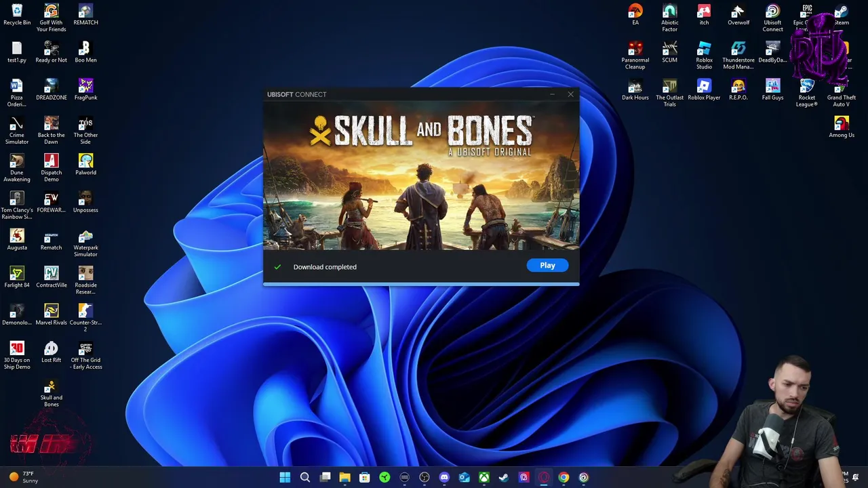Open the Boo Men desktop shortcut
868x488 pixels.
pos(85,52)
